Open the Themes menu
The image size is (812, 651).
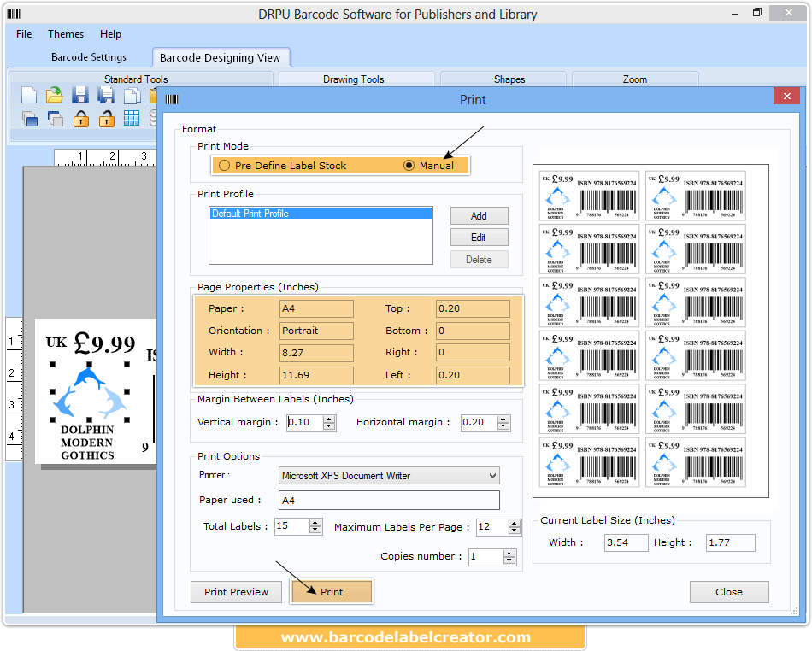pyautogui.click(x=66, y=34)
